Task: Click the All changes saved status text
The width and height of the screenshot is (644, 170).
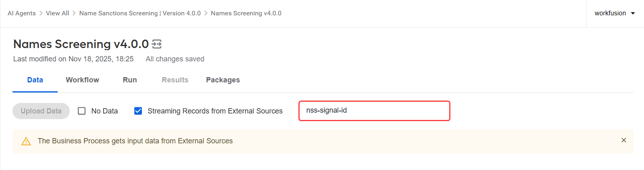Action: click(175, 59)
